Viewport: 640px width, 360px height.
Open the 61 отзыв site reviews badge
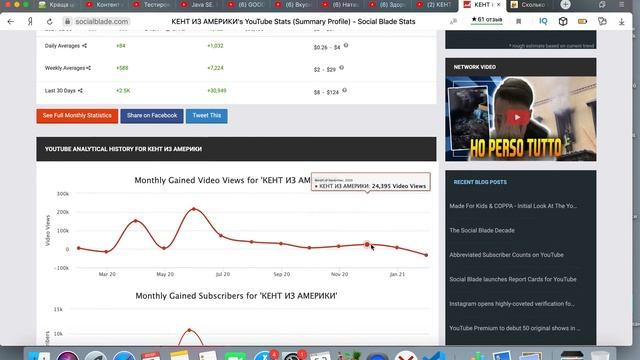pyautogui.click(x=487, y=20)
